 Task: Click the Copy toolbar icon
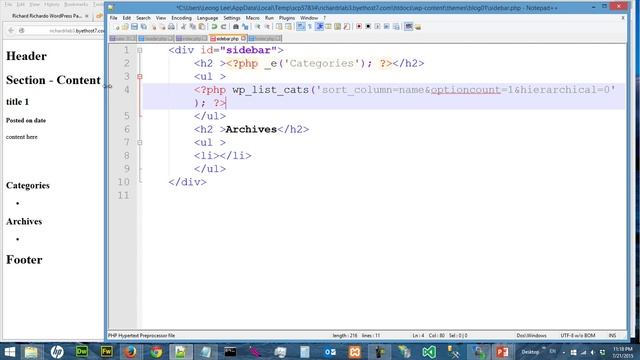click(193, 27)
